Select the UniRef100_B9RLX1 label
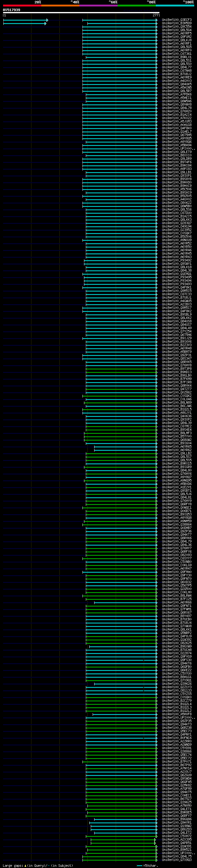Image resolution: width=197 pixels, height=868 pixels. pyautogui.click(x=177, y=57)
